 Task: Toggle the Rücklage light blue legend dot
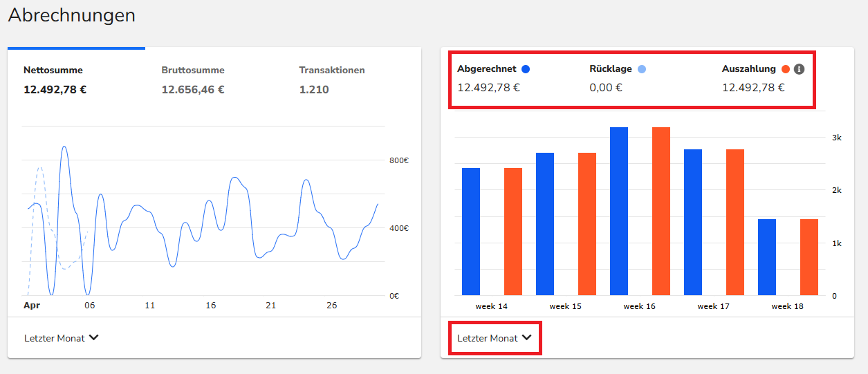click(x=642, y=69)
